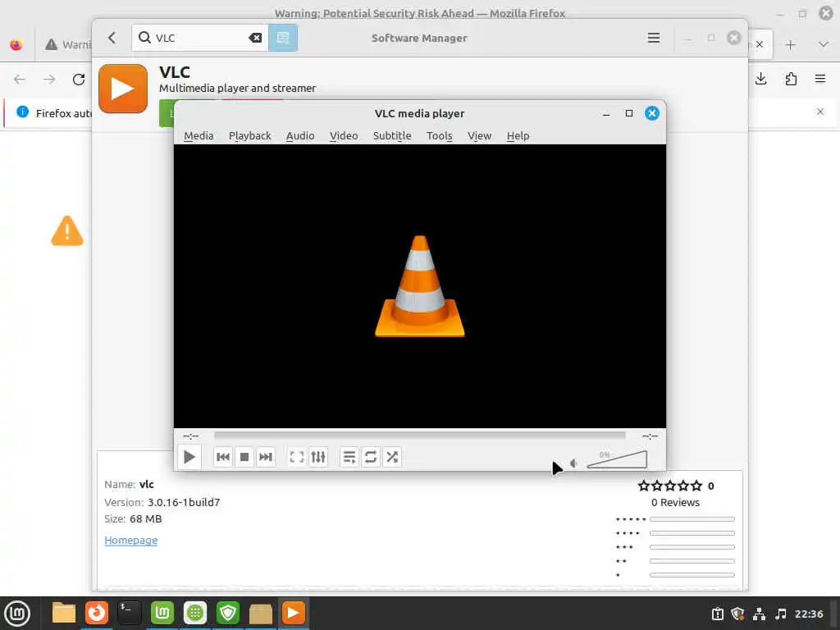
Task: Reload the page in Firefox
Action: [79, 80]
